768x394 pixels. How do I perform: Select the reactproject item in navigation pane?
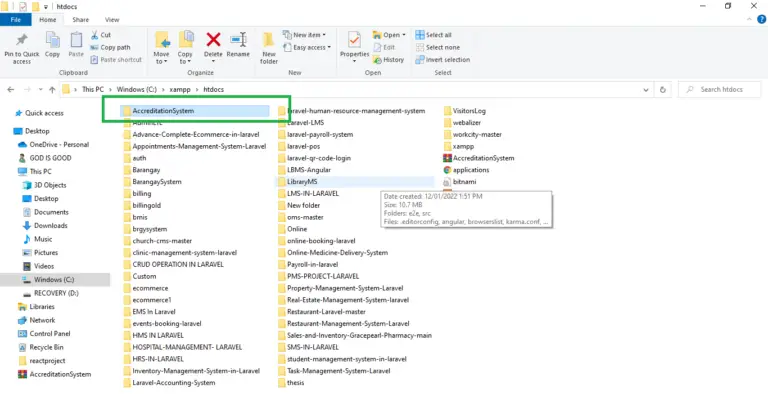click(42, 361)
